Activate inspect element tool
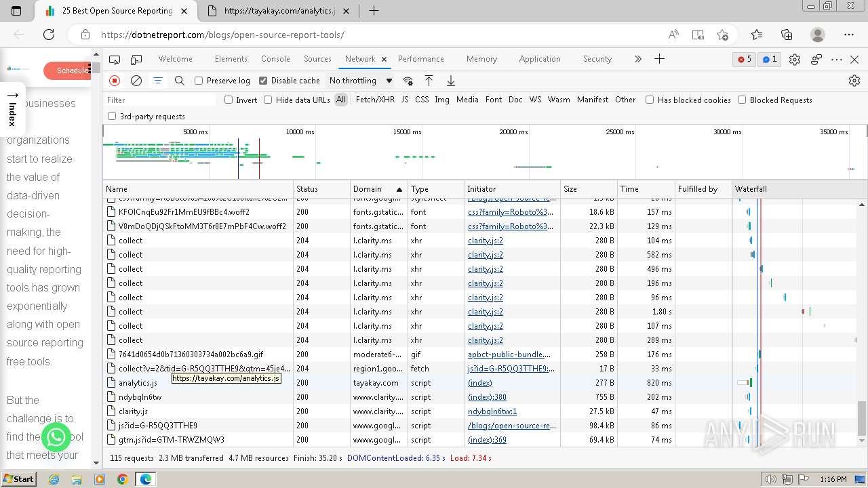 pos(115,59)
